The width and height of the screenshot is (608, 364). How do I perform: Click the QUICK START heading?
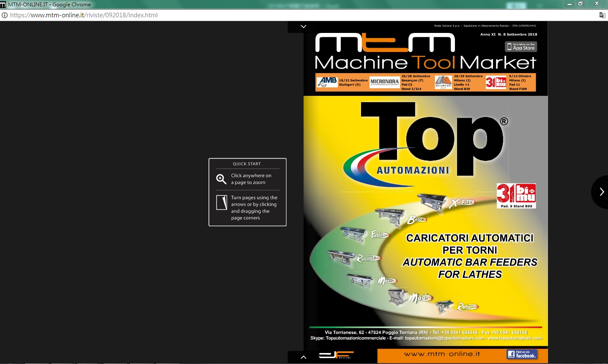[x=247, y=164]
